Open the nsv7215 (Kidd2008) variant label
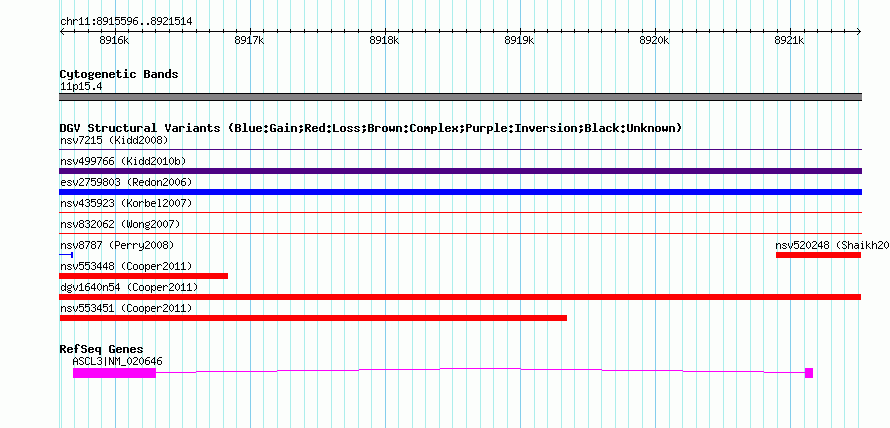The height and width of the screenshot is (428, 890). click(114, 140)
